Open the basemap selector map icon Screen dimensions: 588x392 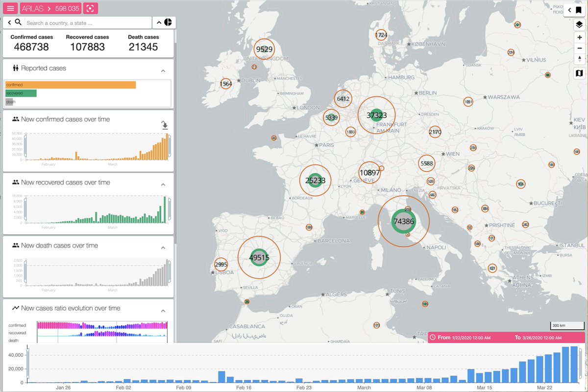pos(579,72)
